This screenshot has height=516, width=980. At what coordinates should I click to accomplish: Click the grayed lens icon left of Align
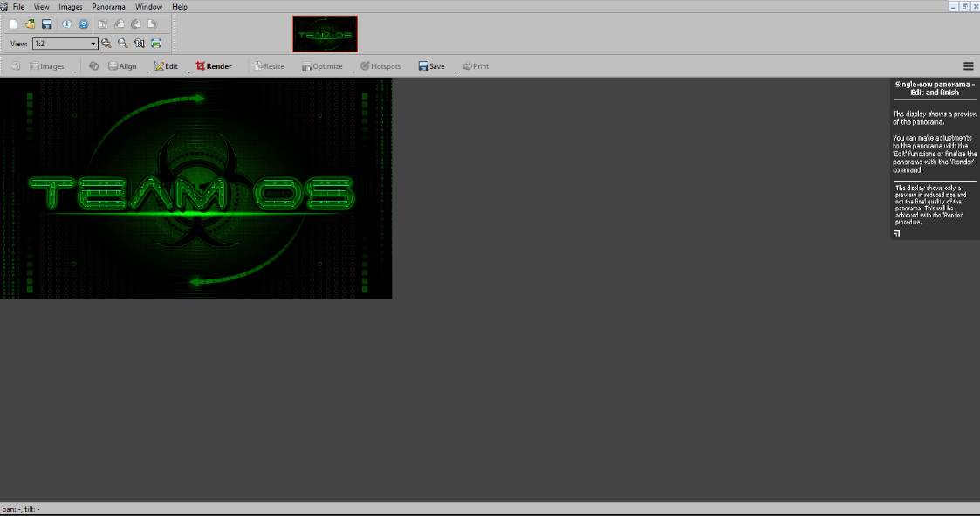pyautogui.click(x=93, y=66)
